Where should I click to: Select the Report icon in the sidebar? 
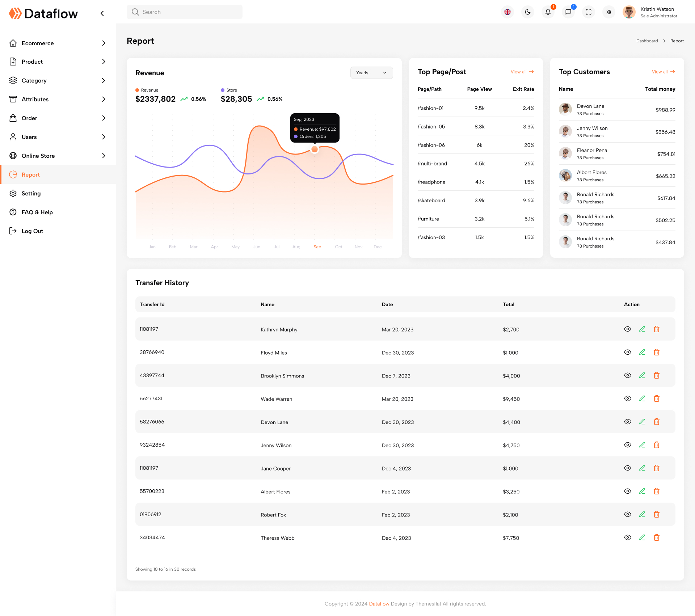coord(13,174)
